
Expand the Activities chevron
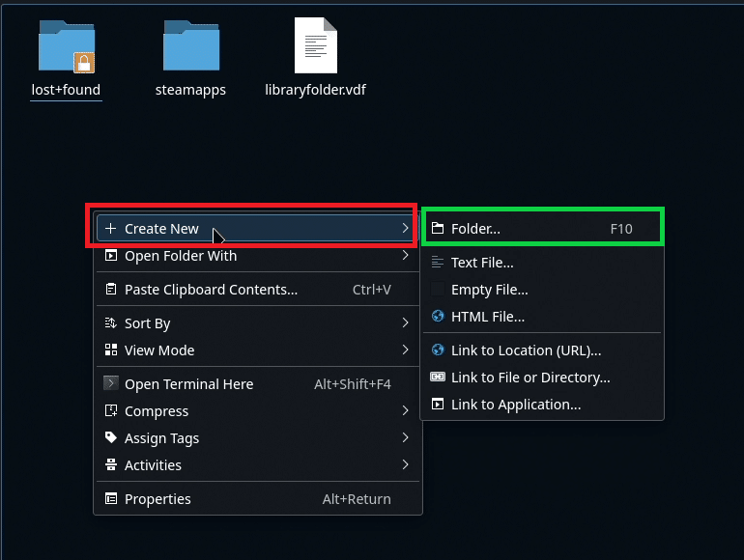coord(405,464)
